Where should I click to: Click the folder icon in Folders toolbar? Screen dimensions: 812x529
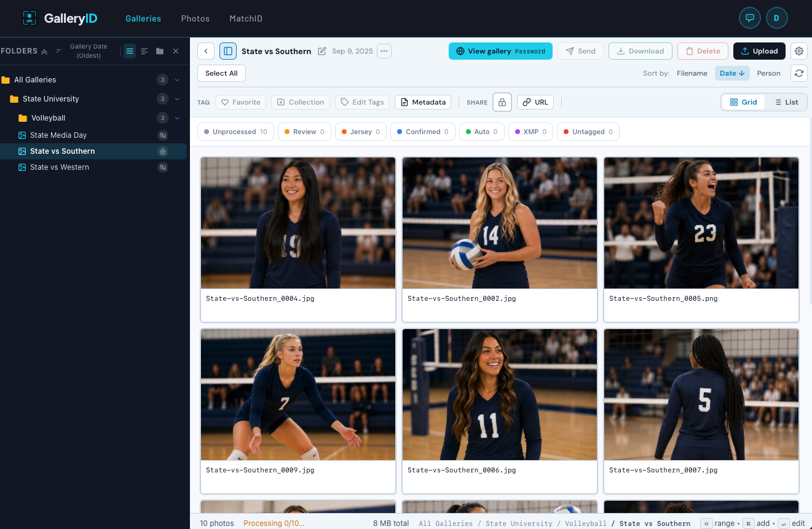coord(160,51)
